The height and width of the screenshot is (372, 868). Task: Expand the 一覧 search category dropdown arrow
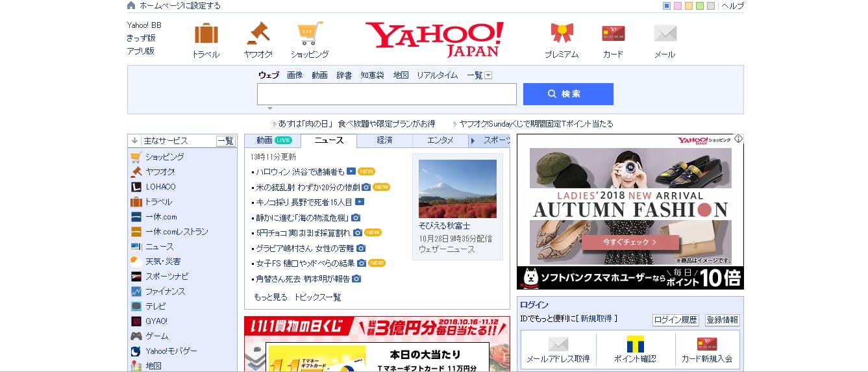pyautogui.click(x=488, y=75)
